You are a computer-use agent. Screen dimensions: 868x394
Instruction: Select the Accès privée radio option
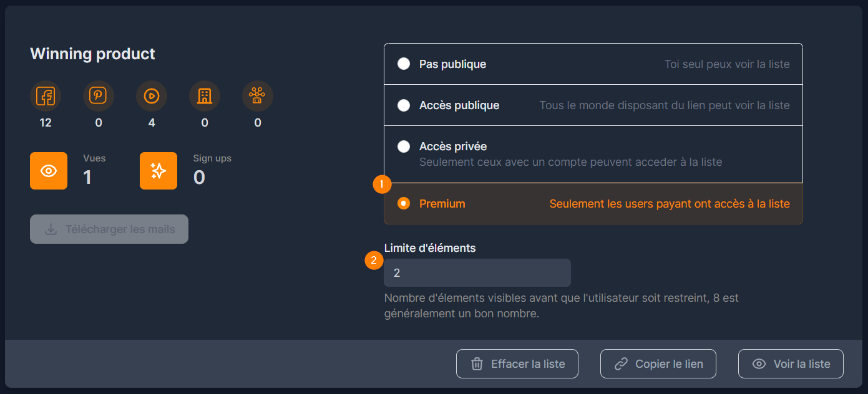404,147
